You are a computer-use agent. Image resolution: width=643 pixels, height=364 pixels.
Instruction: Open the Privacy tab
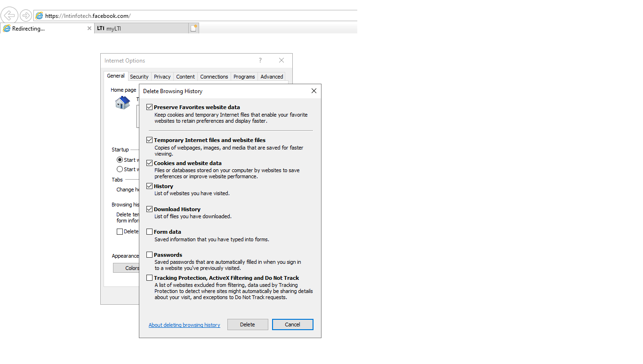pyautogui.click(x=162, y=77)
